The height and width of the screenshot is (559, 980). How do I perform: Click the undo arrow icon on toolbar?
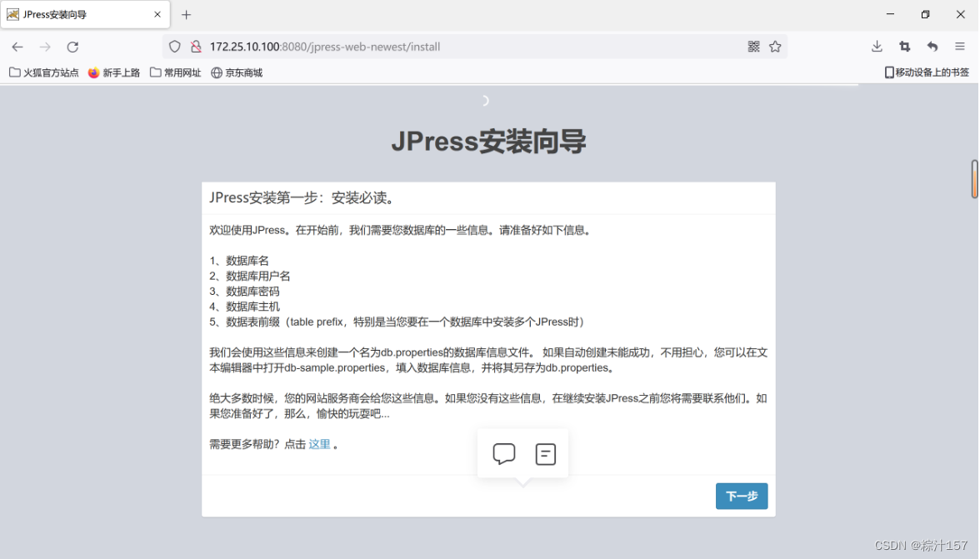932,47
